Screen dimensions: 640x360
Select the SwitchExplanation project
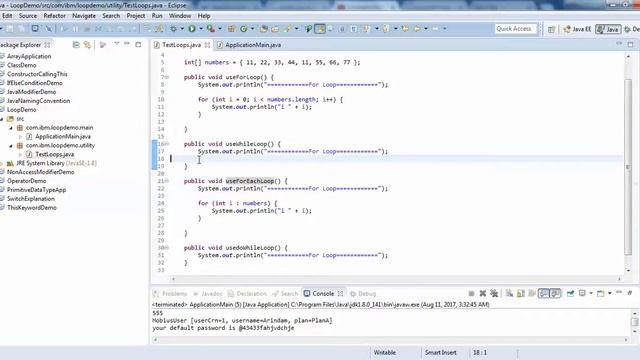[31, 199]
